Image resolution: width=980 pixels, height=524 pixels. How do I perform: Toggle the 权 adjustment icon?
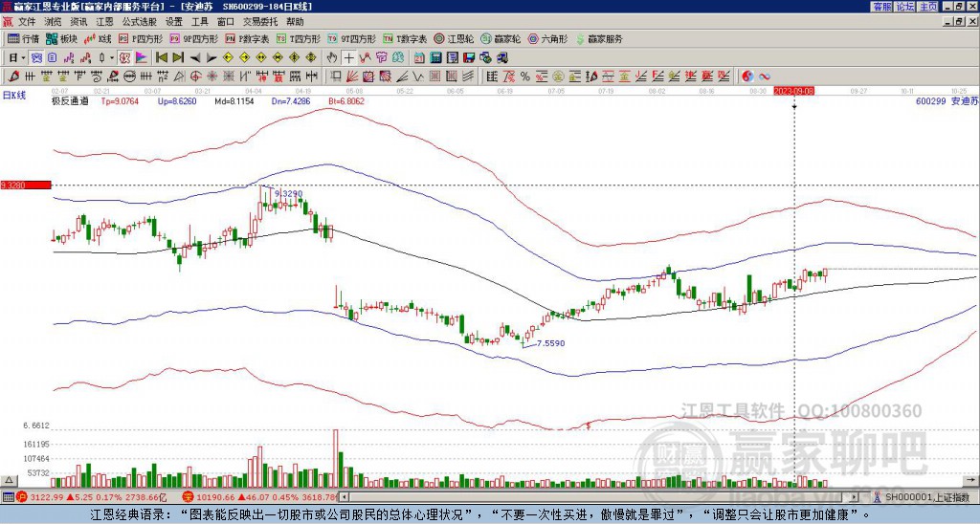[x=125, y=58]
